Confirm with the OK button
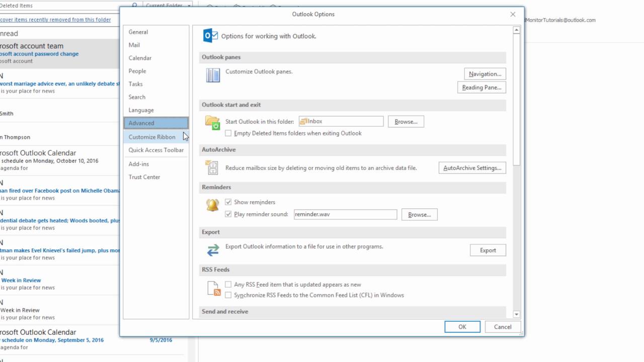 [462, 327]
